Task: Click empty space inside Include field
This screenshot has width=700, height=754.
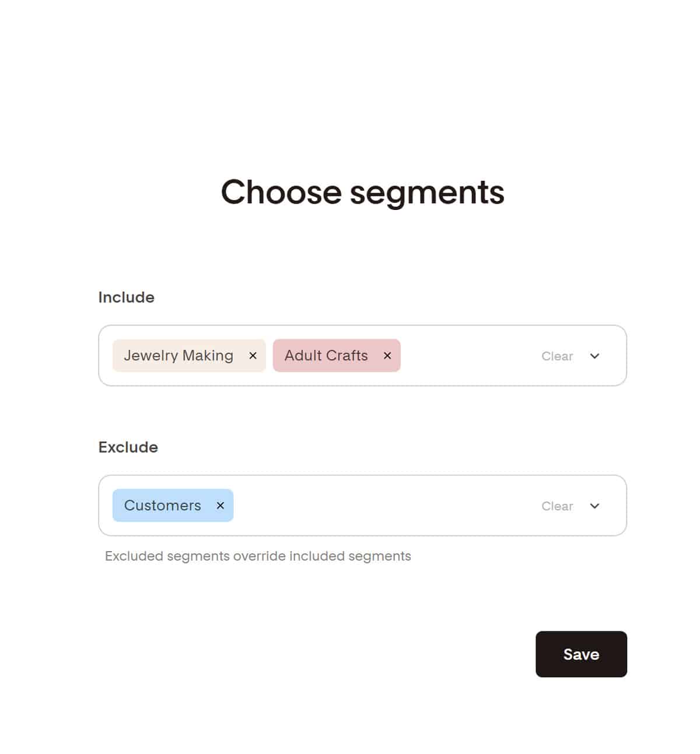Action: click(467, 356)
